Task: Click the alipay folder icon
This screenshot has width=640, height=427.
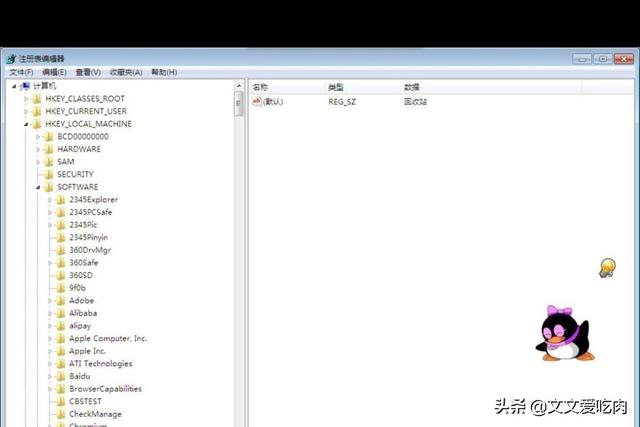Action: 60,326
